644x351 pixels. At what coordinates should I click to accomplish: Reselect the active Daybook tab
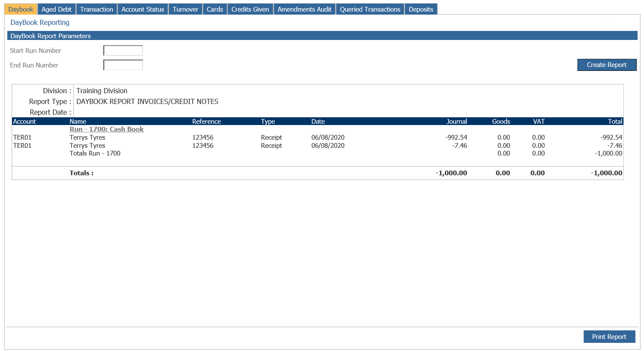[20, 9]
